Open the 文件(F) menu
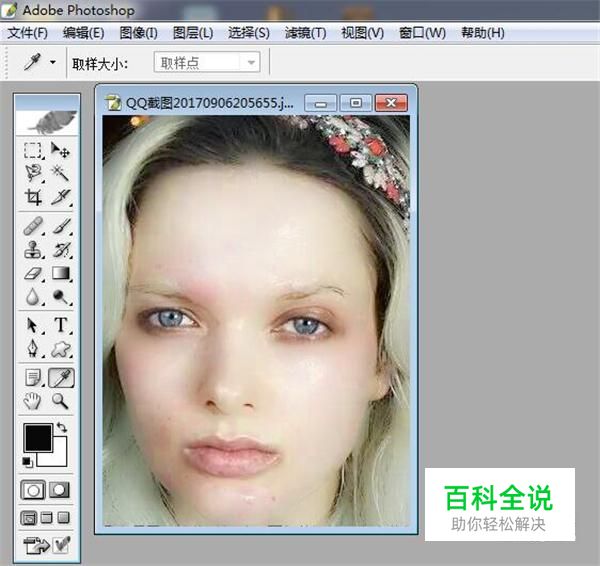The image size is (600, 566). pyautogui.click(x=28, y=33)
